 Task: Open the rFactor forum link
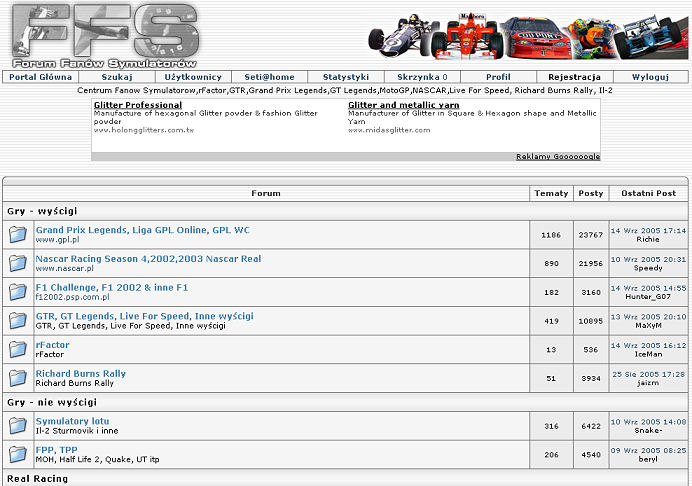tap(53, 345)
